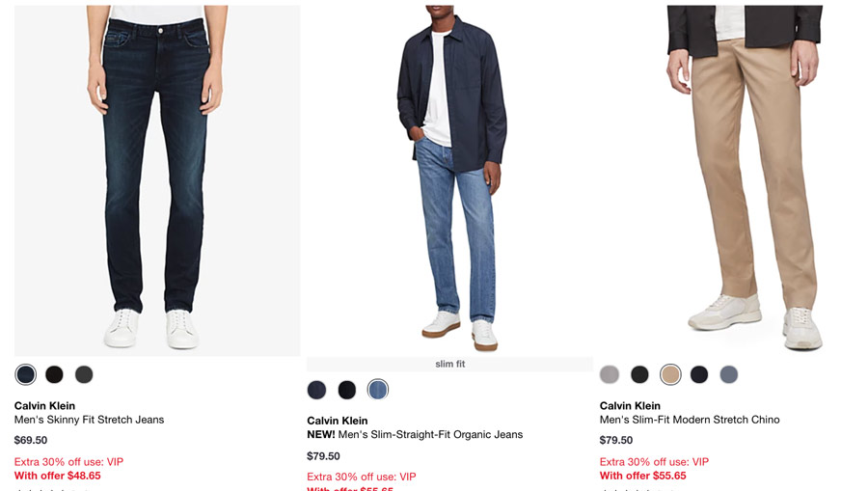Pick medium blue swatch for Organic Jeans
This screenshot has height=491, width=868.
coord(377,390)
